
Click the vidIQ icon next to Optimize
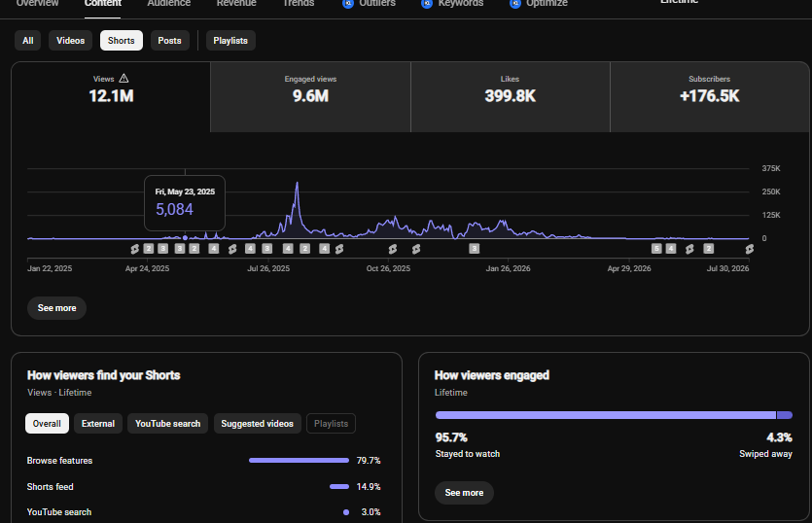514,4
